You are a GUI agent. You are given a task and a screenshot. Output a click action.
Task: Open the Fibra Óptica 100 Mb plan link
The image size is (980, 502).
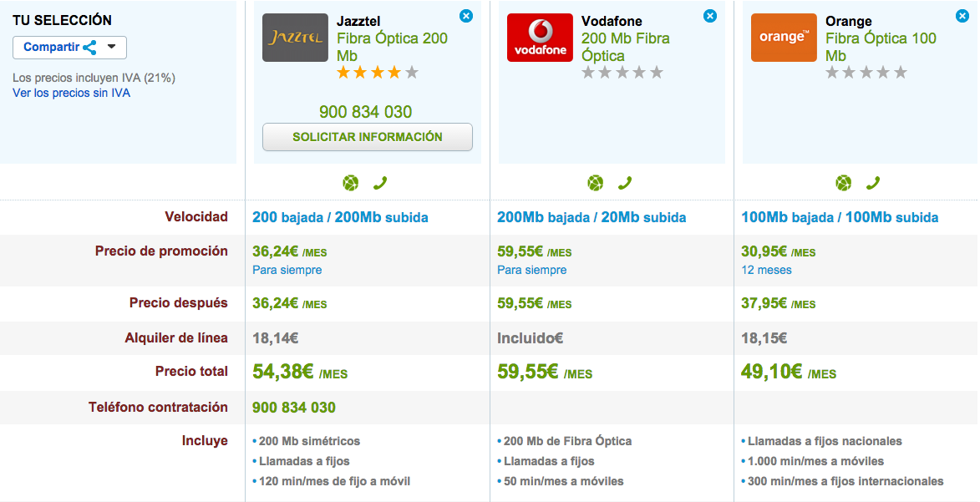881,47
